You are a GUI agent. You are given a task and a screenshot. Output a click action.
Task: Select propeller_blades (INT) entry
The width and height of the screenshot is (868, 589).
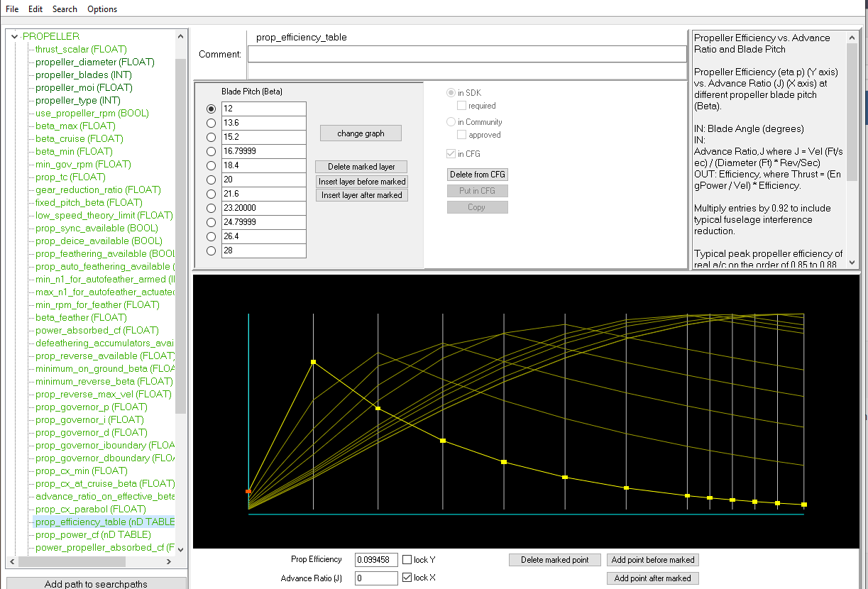[x=84, y=75]
